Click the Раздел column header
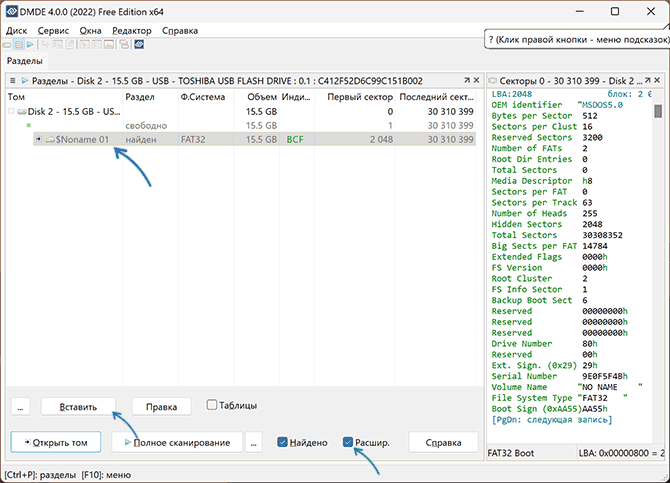 point(150,97)
